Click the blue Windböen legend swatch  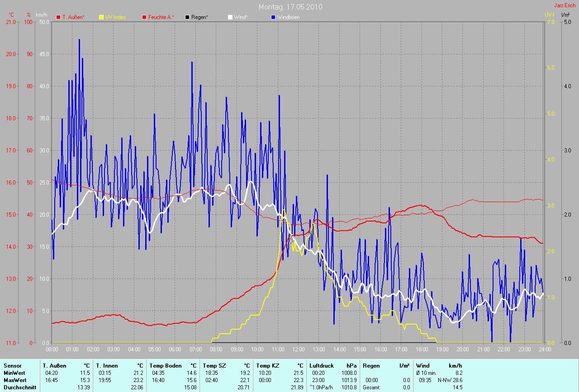click(x=273, y=17)
